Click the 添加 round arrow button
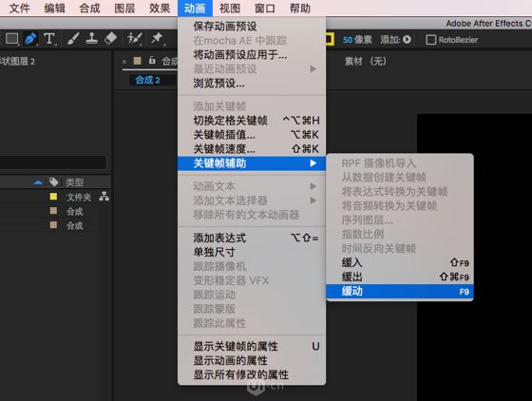The image size is (532, 401). coord(408,40)
